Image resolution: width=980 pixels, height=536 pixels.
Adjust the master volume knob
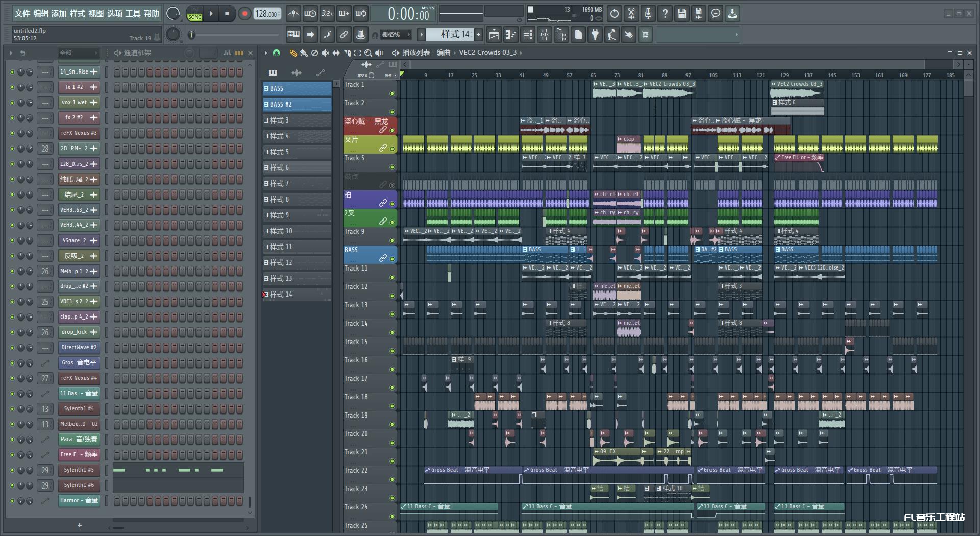[x=173, y=14]
